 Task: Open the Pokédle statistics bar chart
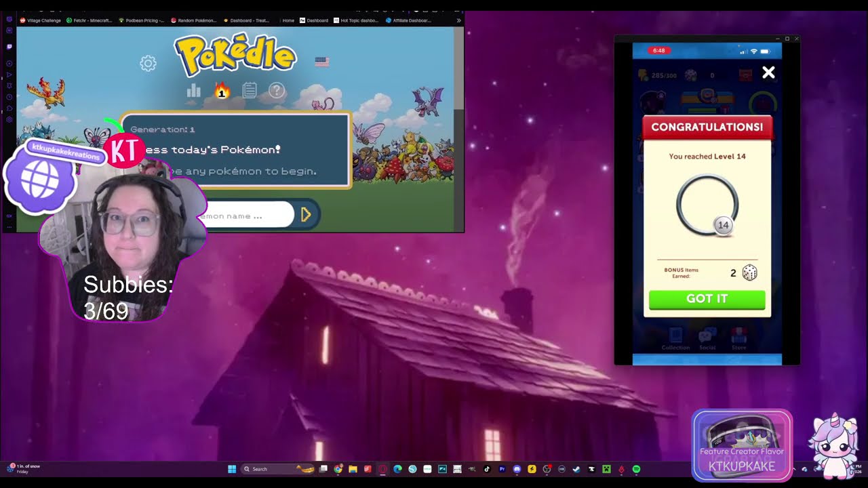(x=194, y=90)
